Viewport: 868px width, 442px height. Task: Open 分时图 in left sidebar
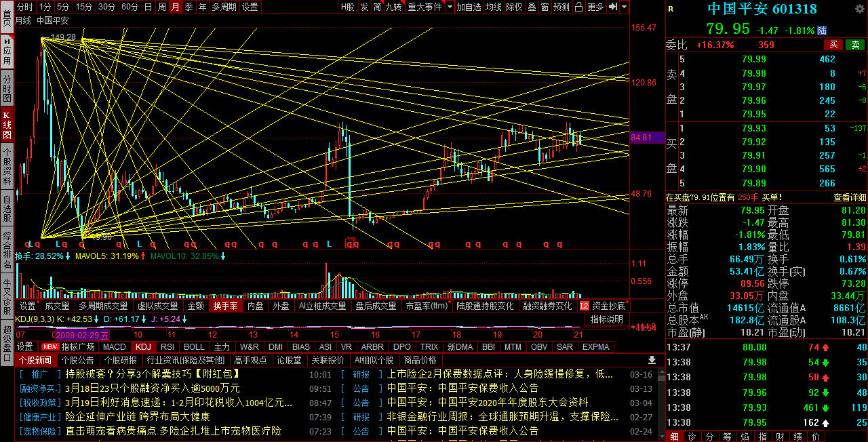[x=7, y=89]
